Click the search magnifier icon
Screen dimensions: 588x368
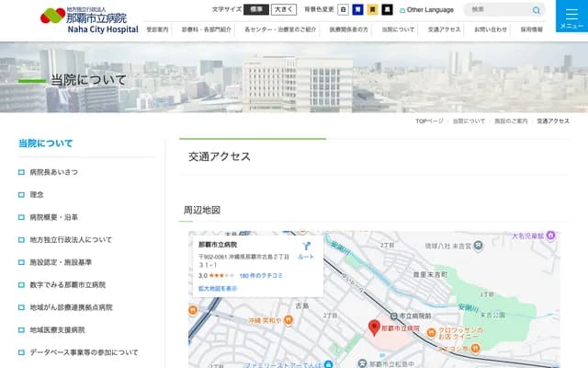537,10
